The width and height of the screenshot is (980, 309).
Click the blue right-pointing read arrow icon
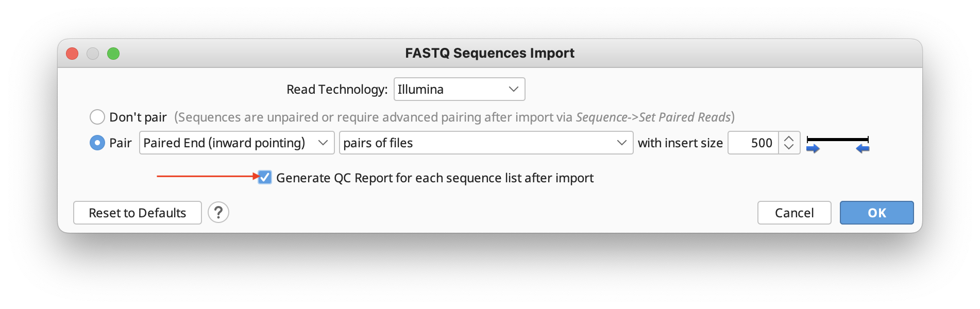pyautogui.click(x=813, y=149)
